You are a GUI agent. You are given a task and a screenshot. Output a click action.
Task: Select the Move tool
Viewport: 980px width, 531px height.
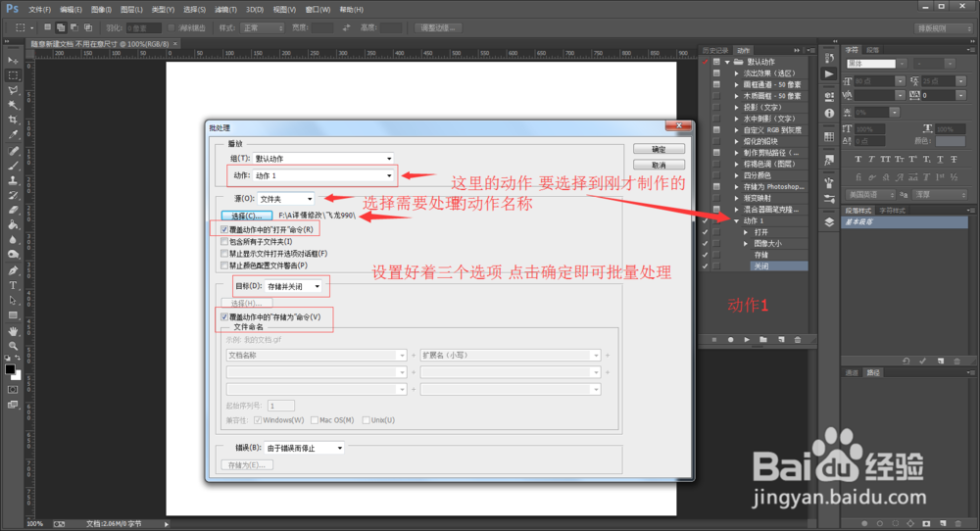[x=13, y=61]
